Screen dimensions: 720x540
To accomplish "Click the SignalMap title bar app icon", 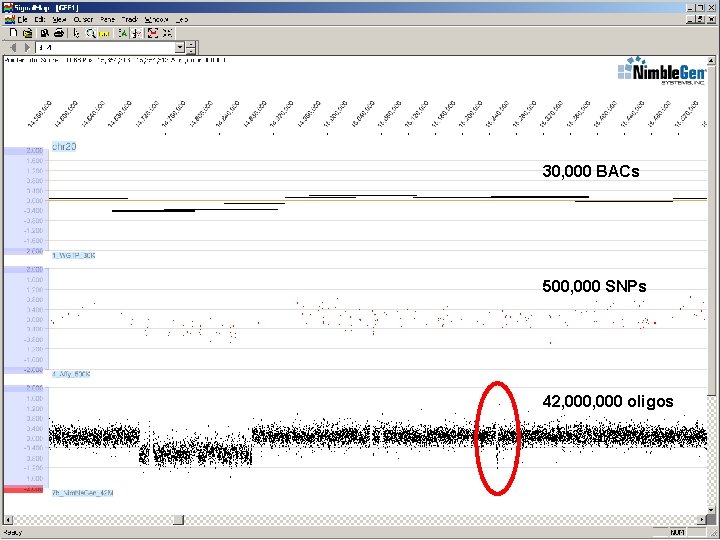I will point(8,7).
